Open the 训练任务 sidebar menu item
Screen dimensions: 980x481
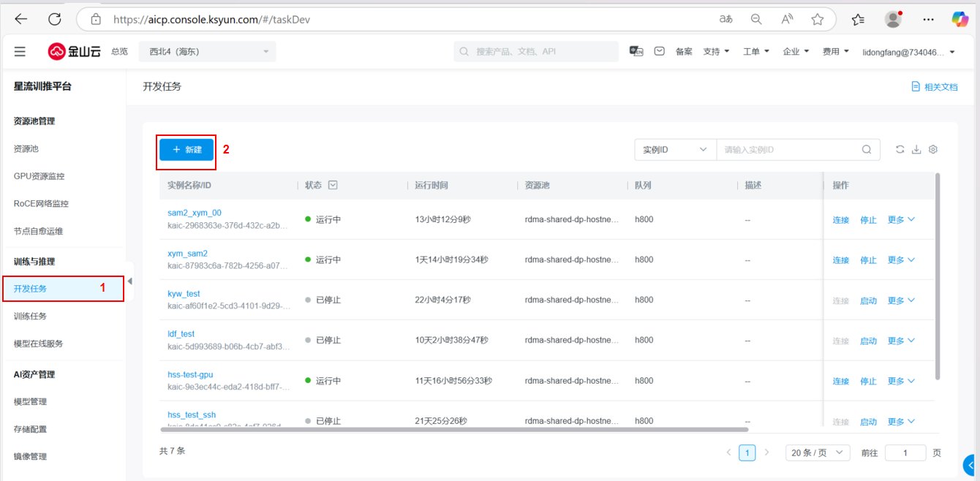click(30, 317)
